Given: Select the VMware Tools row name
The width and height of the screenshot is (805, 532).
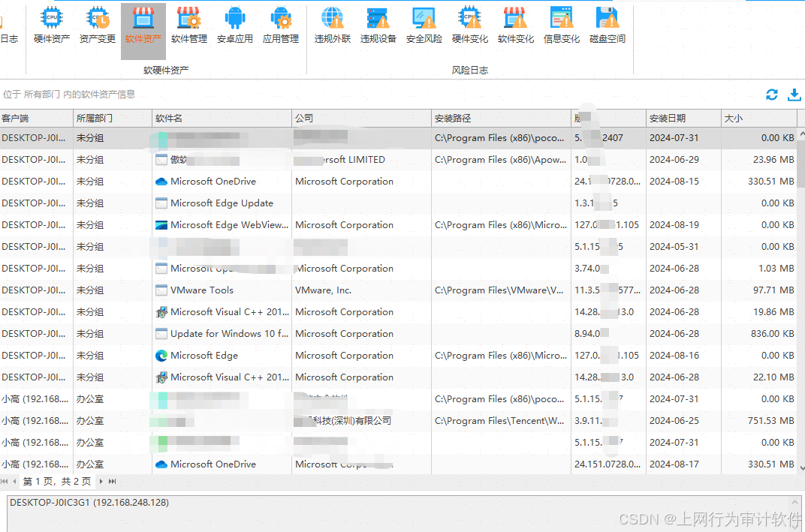Looking at the screenshot, I should (x=202, y=290).
